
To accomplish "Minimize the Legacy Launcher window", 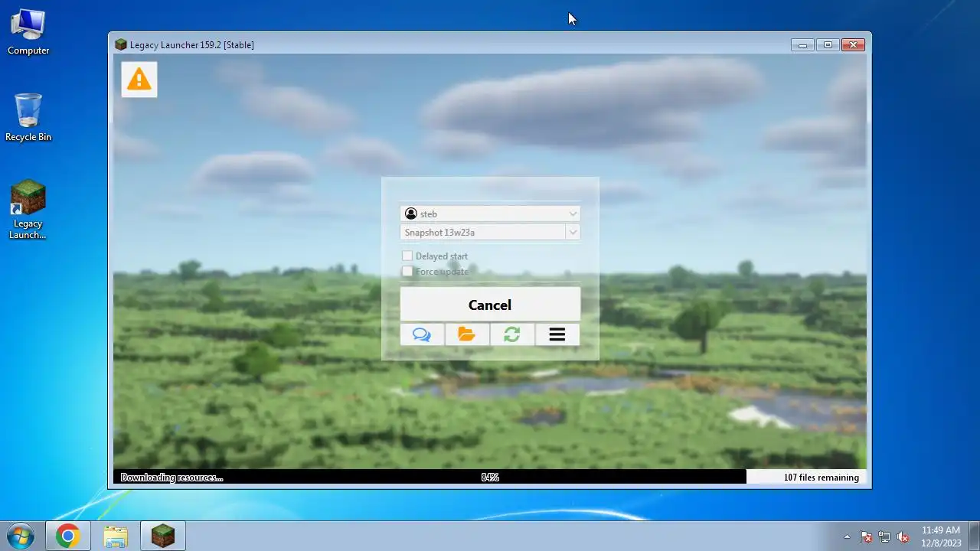I will (x=802, y=45).
